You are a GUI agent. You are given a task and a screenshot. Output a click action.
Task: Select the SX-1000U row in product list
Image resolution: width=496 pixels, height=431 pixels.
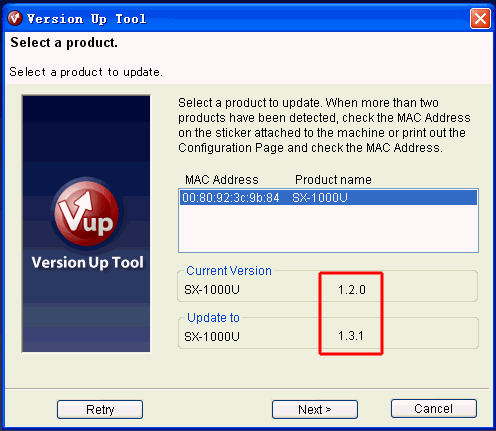(x=328, y=198)
